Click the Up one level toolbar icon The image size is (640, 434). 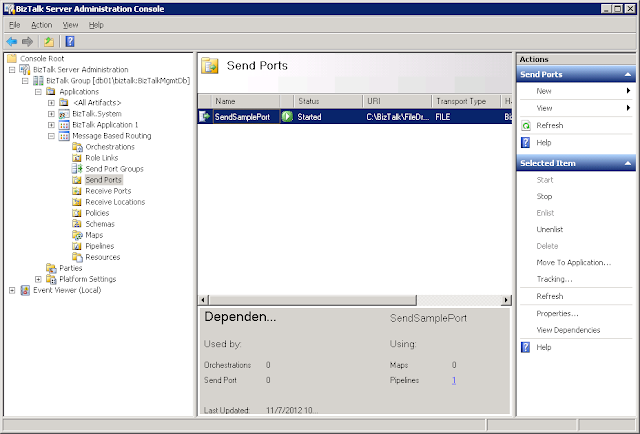[49, 41]
